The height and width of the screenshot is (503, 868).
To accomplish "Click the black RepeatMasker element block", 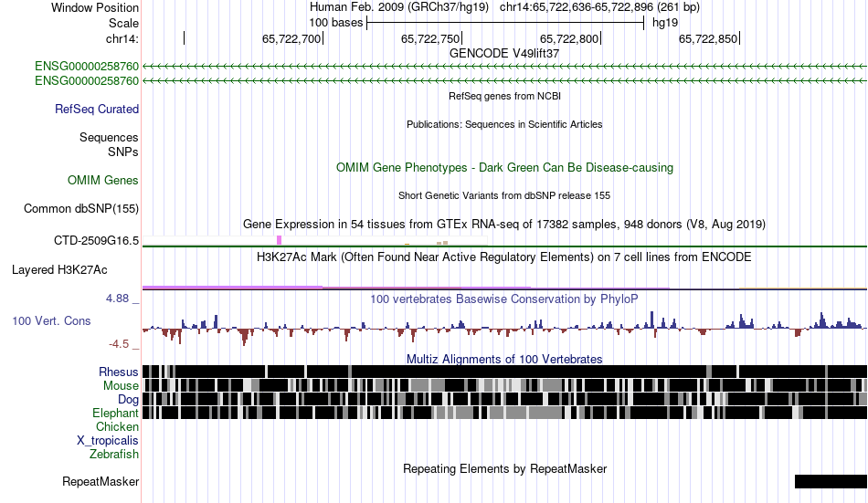I will pyautogui.click(x=831, y=481).
